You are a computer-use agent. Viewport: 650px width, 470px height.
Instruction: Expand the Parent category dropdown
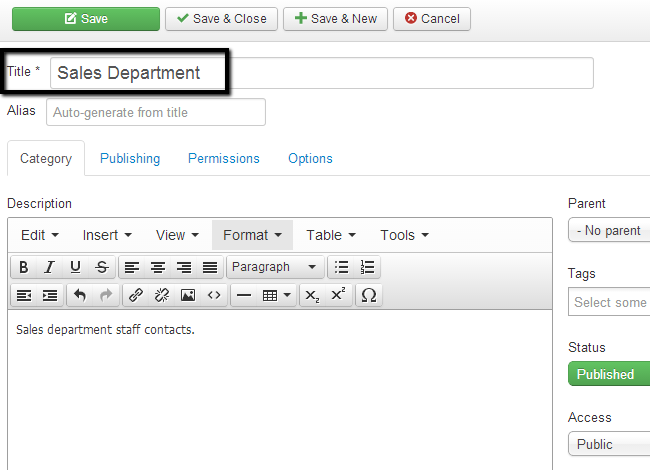click(609, 230)
